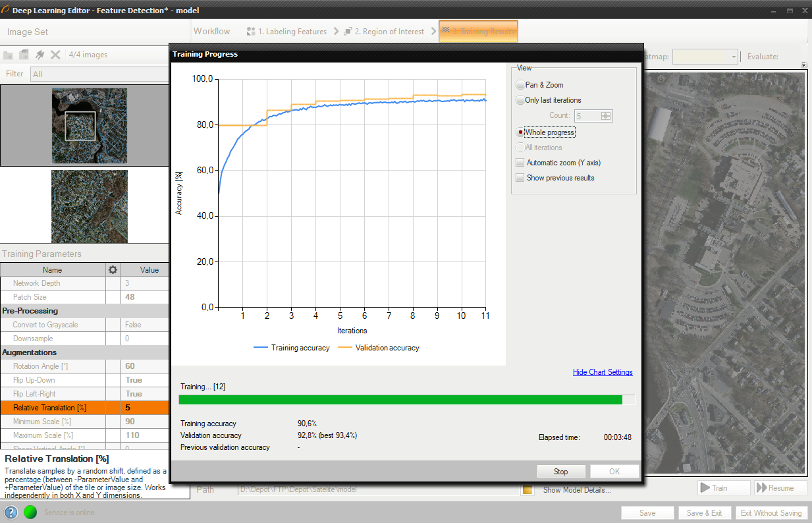Click the Count spinner arrows

coord(606,116)
